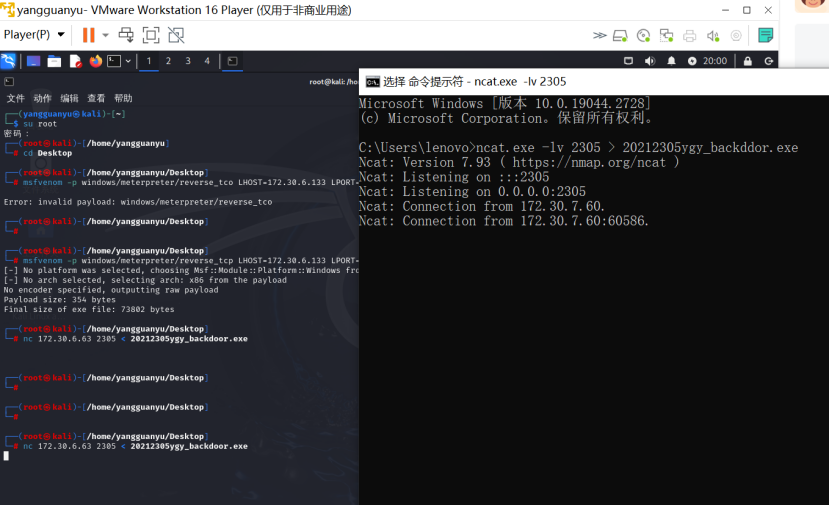Viewport: 830px width, 505px height.
Task: Click the Ncat Version 7.93 line
Action: point(519,163)
